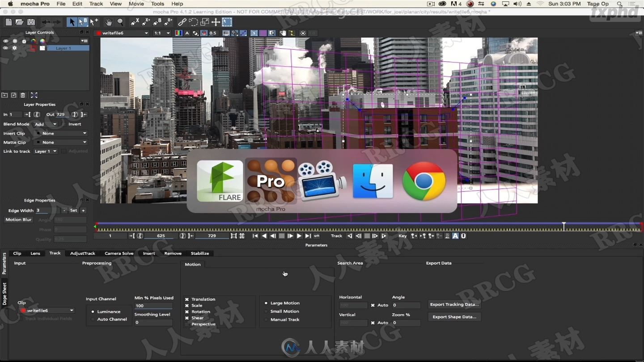Open the Stabilize tab
This screenshot has height=362, width=644.
200,253
